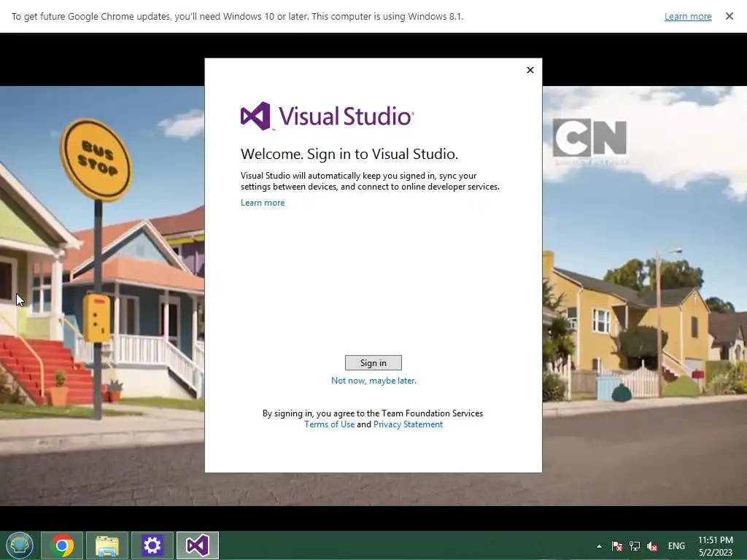Open the network status tray icon
Image resolution: width=747 pixels, height=560 pixels.
coord(635,546)
